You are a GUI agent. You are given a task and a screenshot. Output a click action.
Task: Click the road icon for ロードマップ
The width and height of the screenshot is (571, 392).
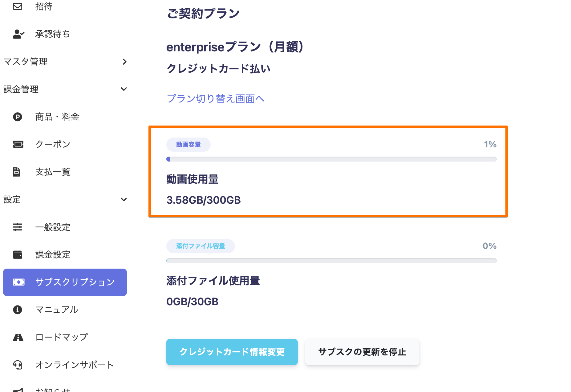click(18, 337)
